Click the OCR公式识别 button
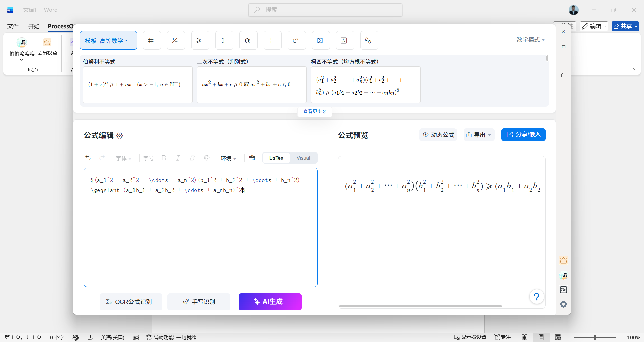This screenshot has height=342, width=644. pos(131,302)
